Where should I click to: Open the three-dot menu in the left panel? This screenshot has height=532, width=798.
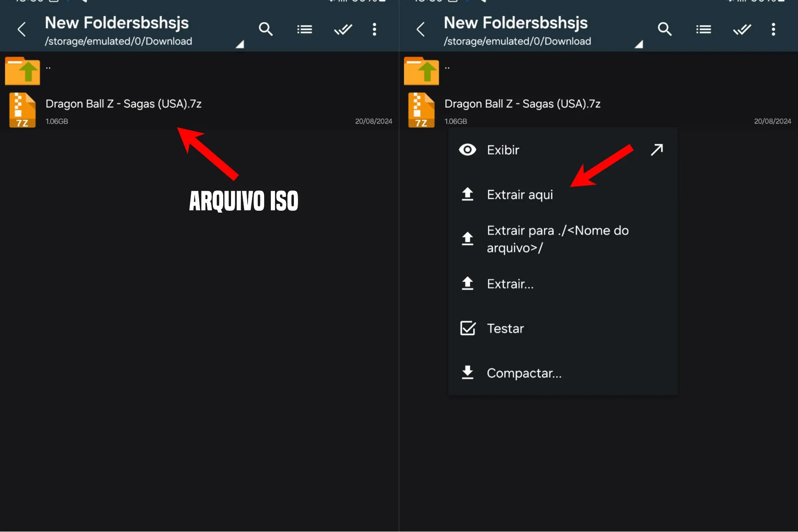click(x=374, y=29)
